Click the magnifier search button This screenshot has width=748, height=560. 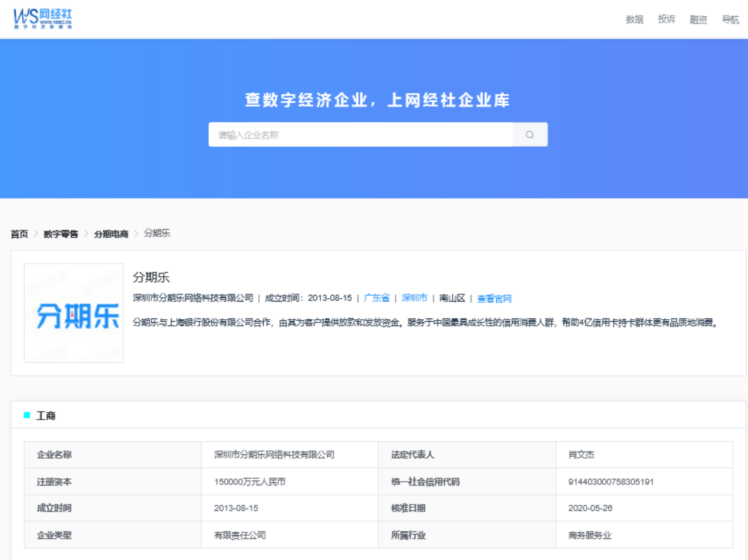point(530,134)
